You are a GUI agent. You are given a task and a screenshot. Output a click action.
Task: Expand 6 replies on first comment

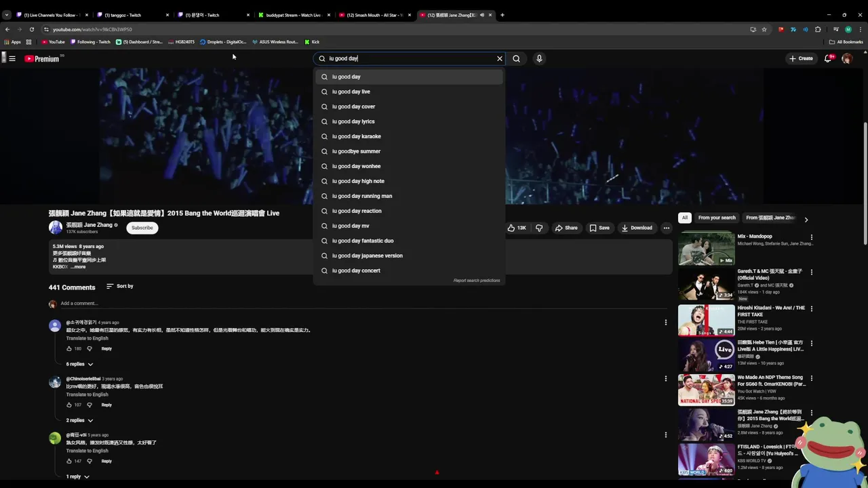point(79,364)
